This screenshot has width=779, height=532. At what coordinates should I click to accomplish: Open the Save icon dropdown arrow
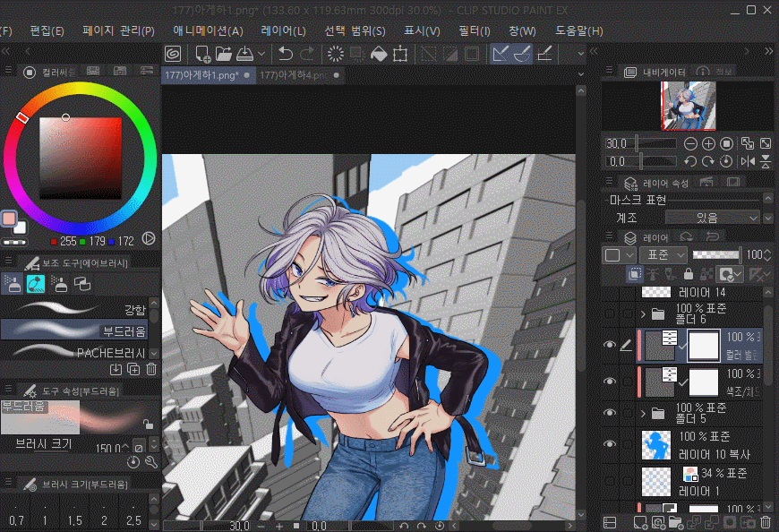(x=261, y=54)
